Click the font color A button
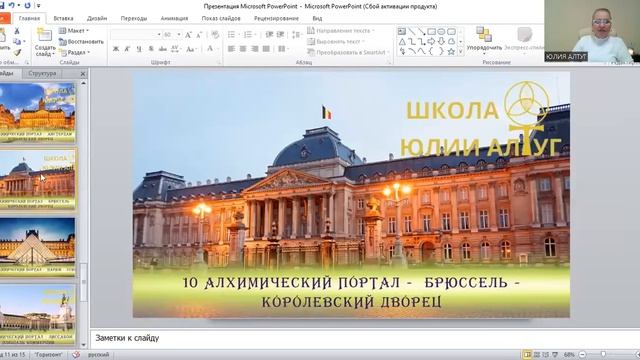 [211, 49]
